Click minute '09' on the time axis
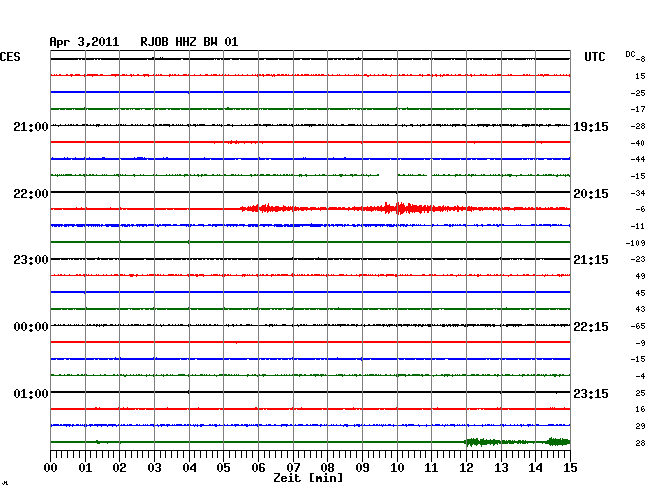 click(362, 468)
